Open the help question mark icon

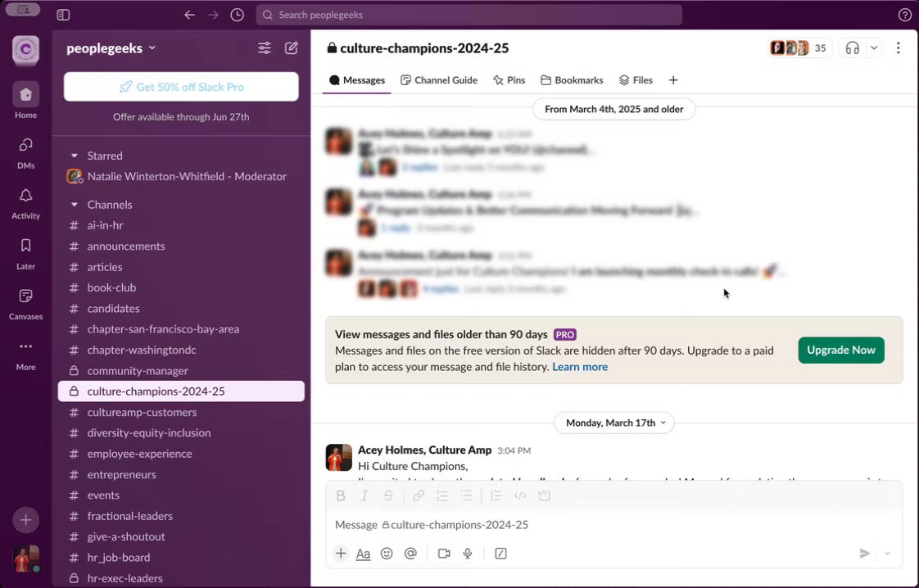pyautogui.click(x=904, y=16)
